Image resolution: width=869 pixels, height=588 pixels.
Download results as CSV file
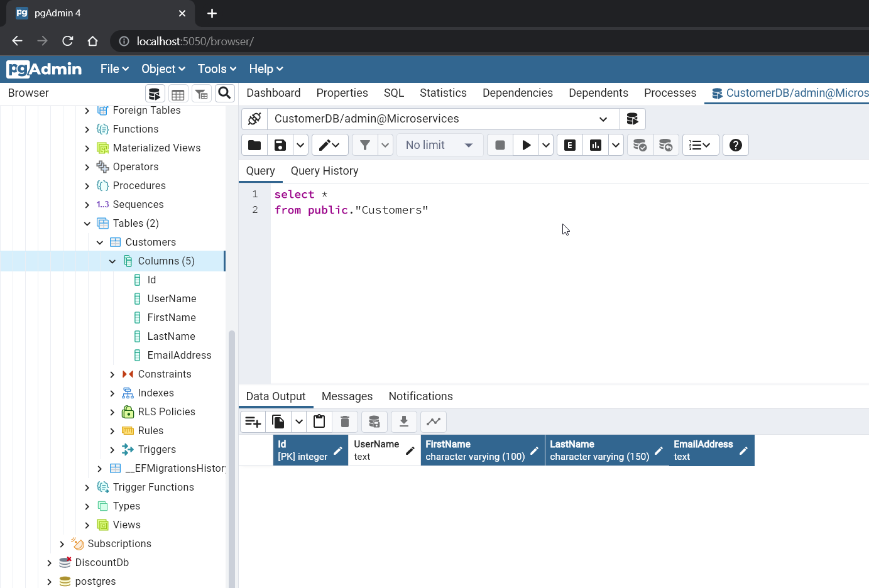pyautogui.click(x=404, y=422)
